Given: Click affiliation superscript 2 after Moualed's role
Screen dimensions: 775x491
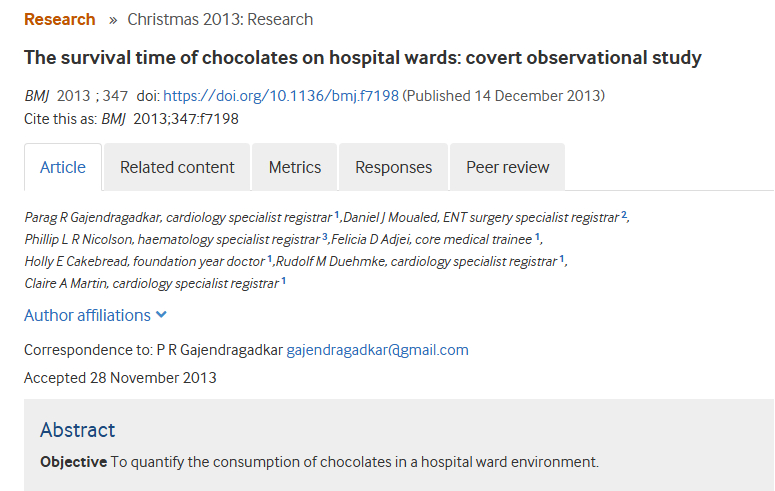Looking at the screenshot, I should coord(624,214).
